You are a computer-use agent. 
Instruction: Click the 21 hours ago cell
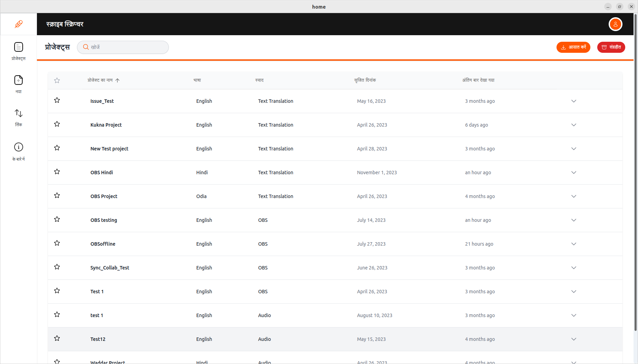[479, 244]
